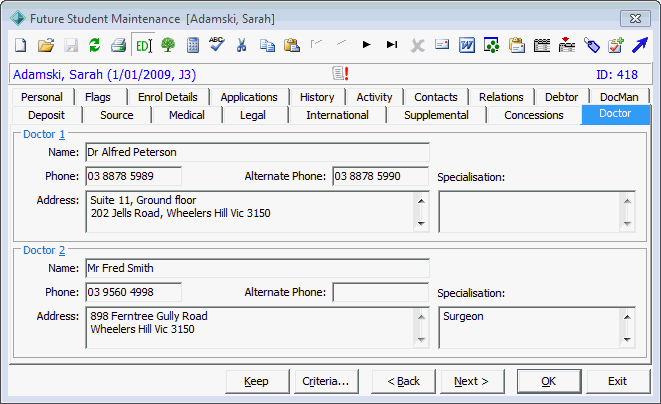Run the ABC spell check icon
Viewport: 661px width, 404px height.
217,45
